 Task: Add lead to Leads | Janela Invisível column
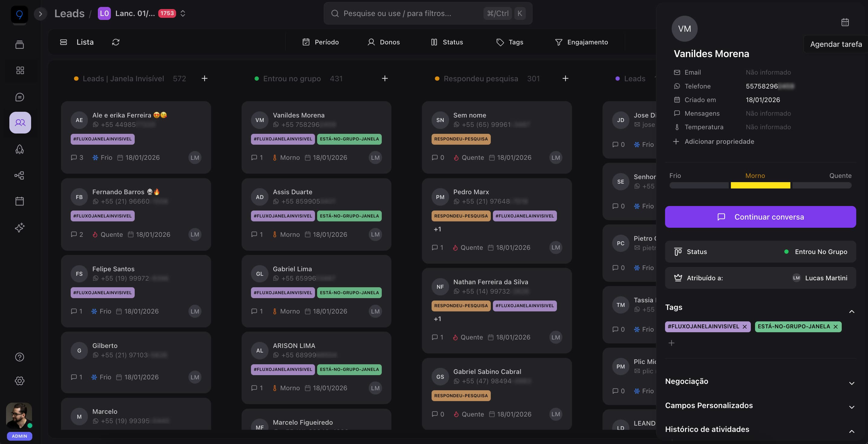(204, 79)
